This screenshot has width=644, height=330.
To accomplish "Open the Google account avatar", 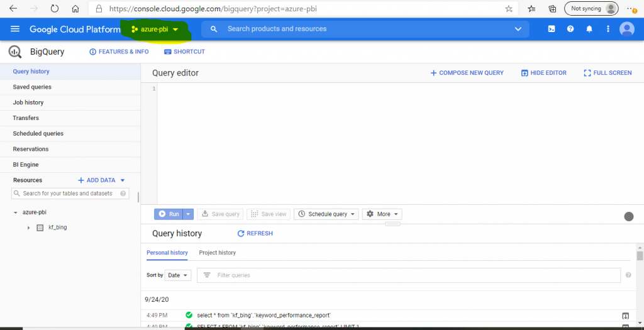I will coord(627,29).
